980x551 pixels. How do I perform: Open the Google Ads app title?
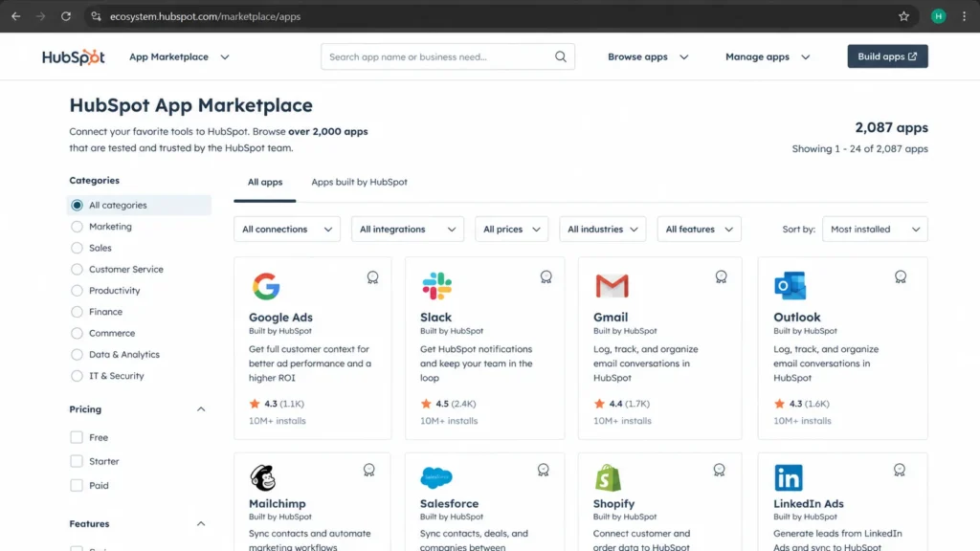[x=280, y=318]
